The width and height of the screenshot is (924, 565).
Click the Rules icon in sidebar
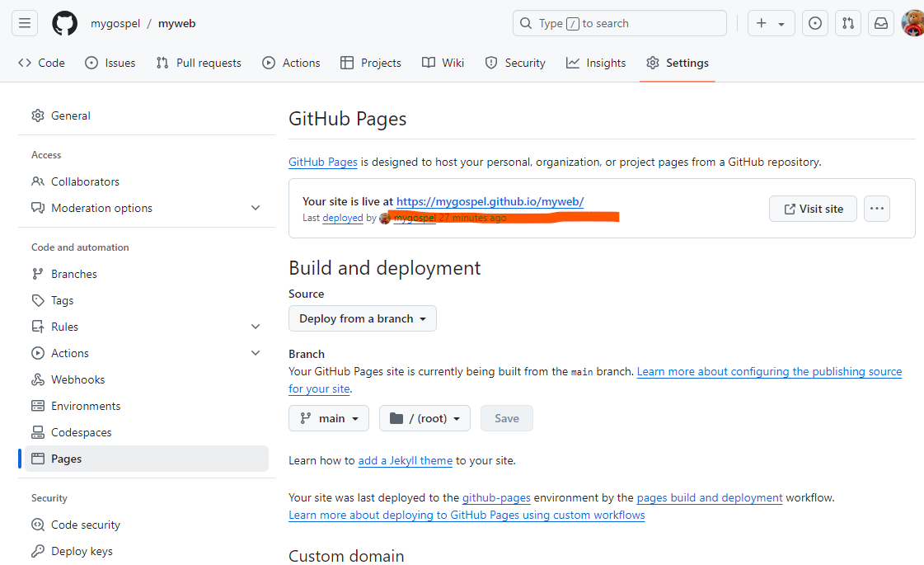pos(38,327)
